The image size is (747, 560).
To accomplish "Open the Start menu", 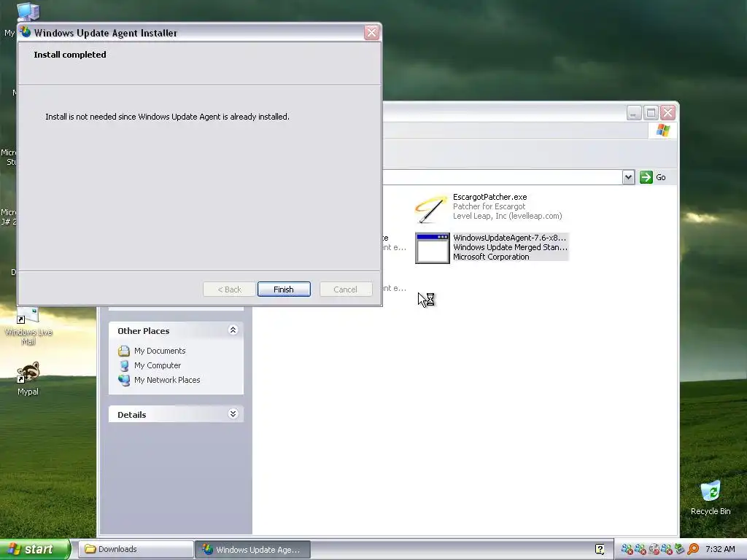I will pos(35,549).
